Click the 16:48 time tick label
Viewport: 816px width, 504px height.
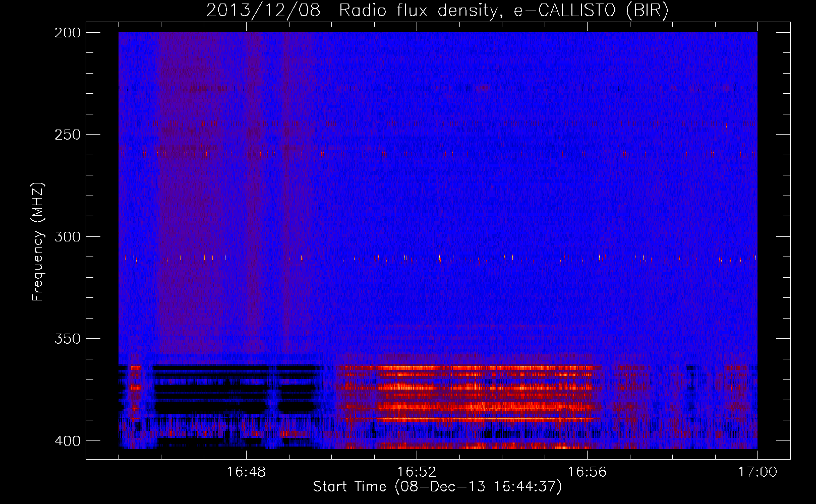point(246,472)
